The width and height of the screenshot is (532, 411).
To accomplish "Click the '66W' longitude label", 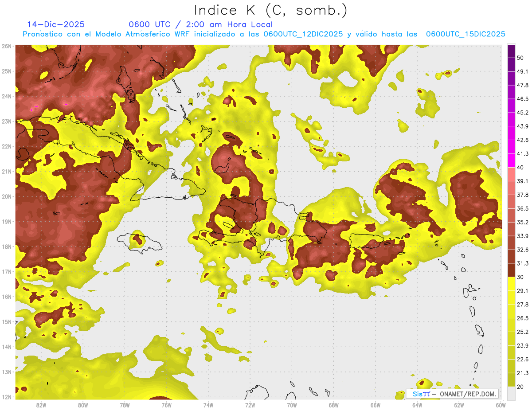I will pos(376,405).
